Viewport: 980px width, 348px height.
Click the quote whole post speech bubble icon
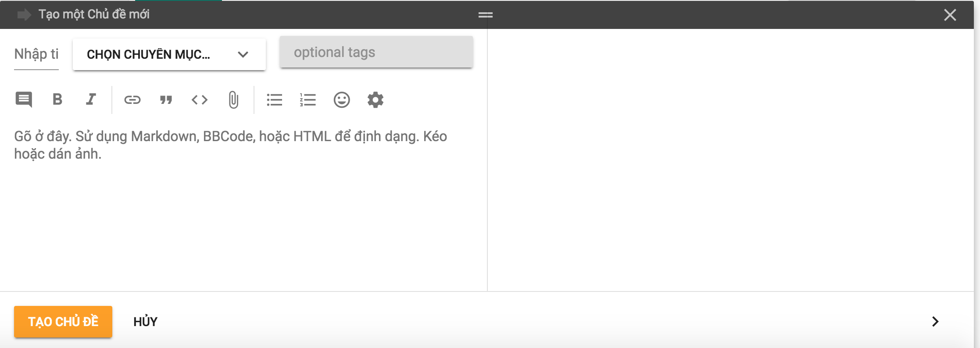pyautogui.click(x=24, y=100)
